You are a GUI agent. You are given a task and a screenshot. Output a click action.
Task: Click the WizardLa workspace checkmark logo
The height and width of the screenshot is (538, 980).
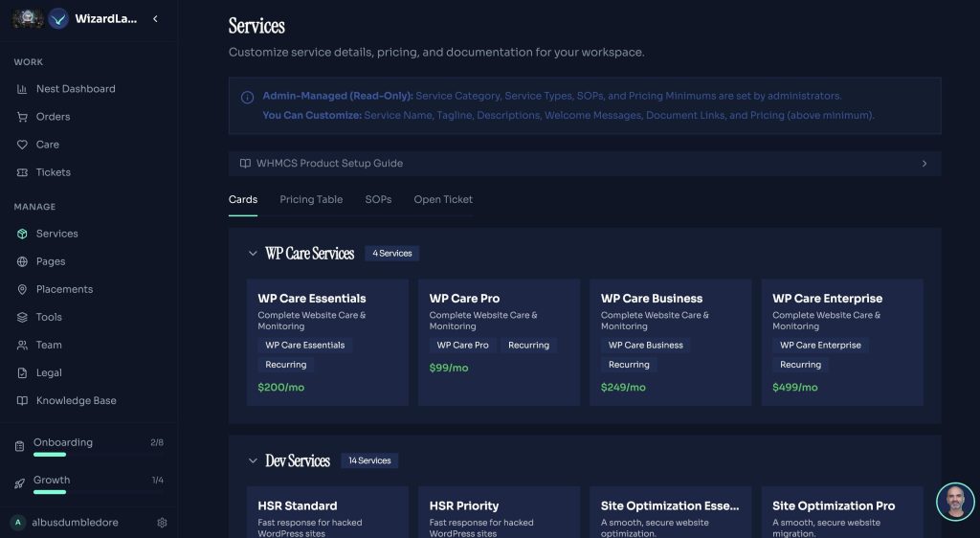click(x=58, y=19)
